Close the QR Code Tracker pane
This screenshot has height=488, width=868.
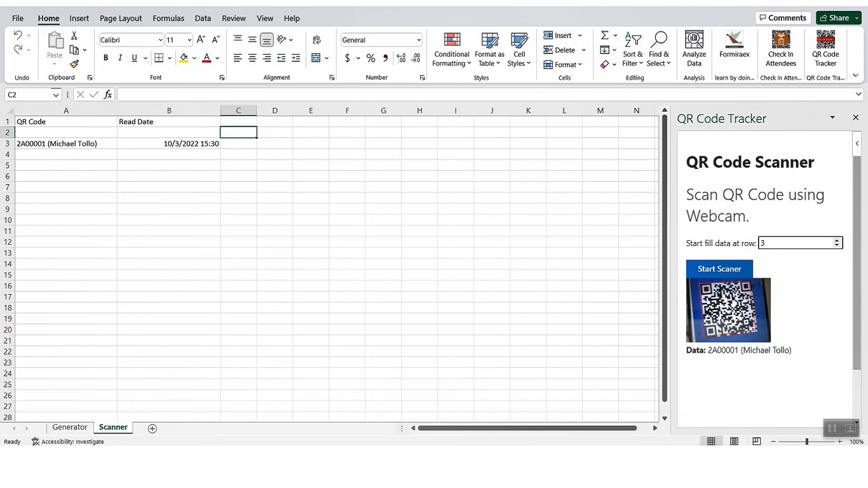pos(855,118)
